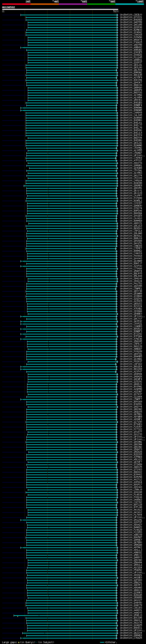Select label UniRef100_Q6RKP9

[131, 90]
